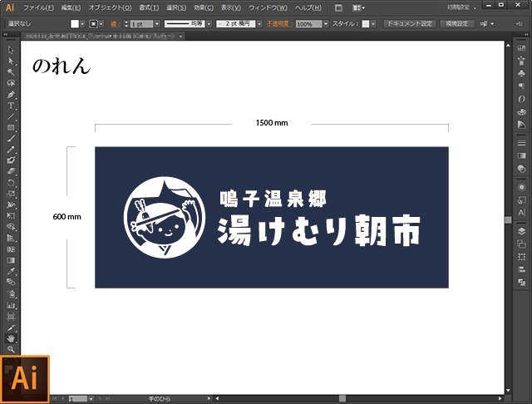Screen dimensions: 532x404
Task: Click the ドキュメント設定 button
Action: point(410,24)
